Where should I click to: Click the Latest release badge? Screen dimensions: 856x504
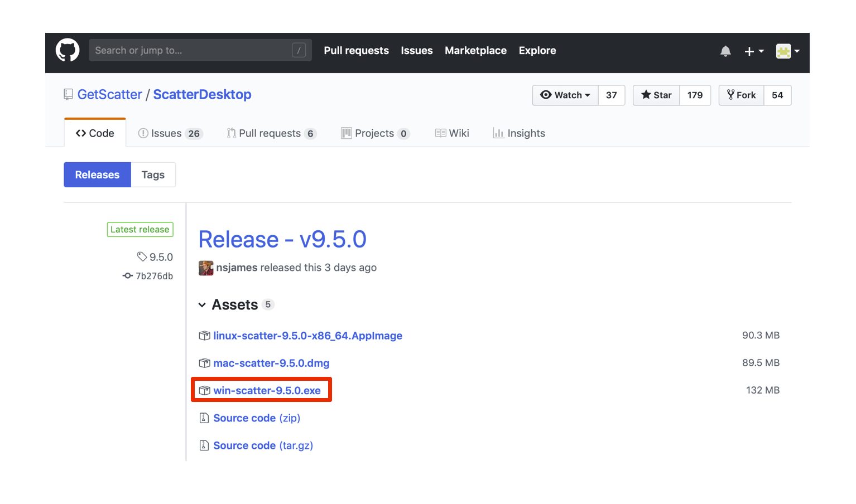pyautogui.click(x=140, y=230)
